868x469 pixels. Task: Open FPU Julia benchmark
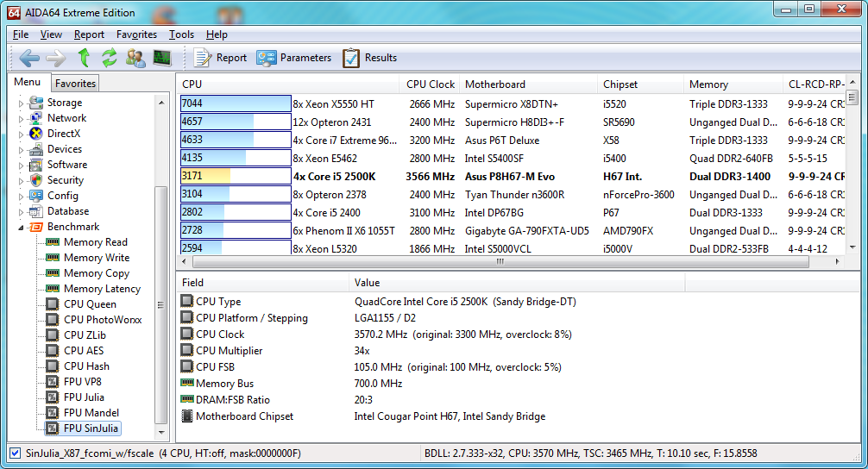pos(84,397)
